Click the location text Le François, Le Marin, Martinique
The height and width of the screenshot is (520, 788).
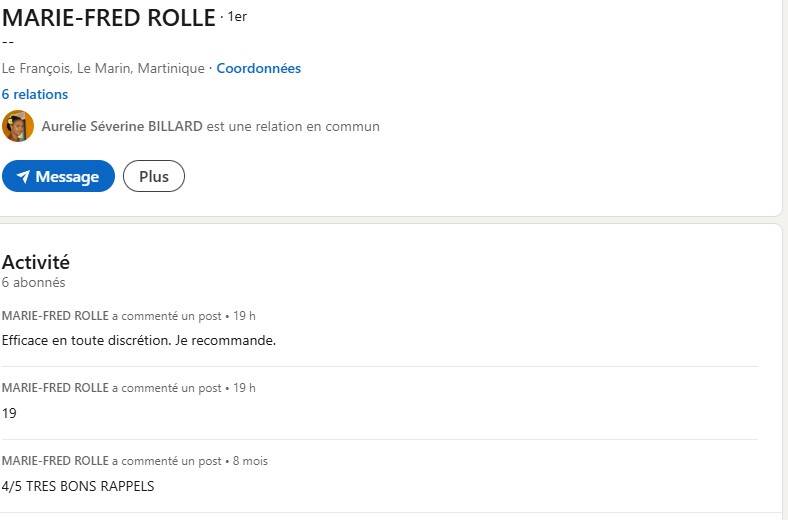[x=103, y=68]
